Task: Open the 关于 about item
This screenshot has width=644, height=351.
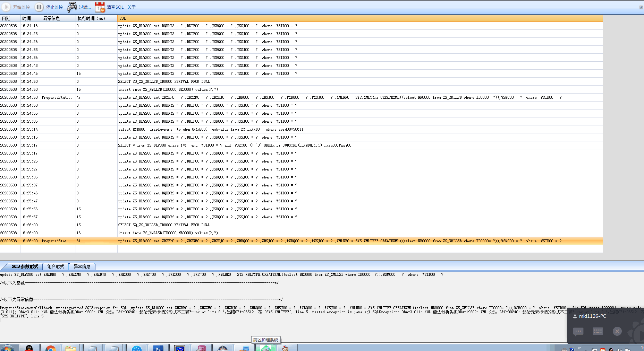Action: coord(131,7)
